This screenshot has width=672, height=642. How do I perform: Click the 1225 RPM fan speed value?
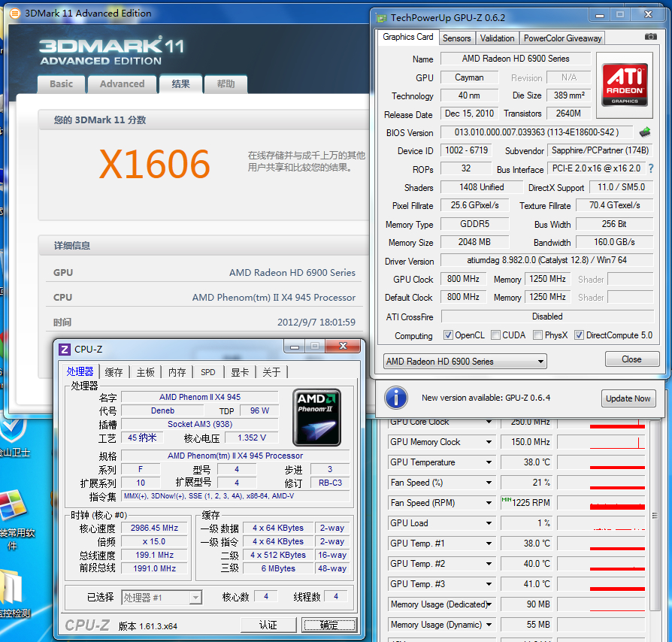pyautogui.click(x=527, y=503)
